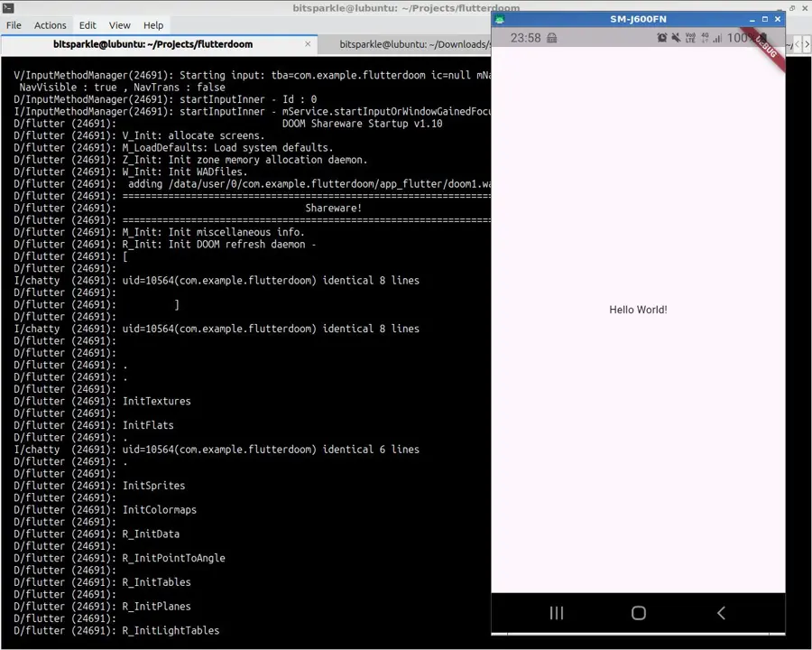Screen dimensions: 812x650
Task: Click the Hello World! text
Action: tap(638, 310)
